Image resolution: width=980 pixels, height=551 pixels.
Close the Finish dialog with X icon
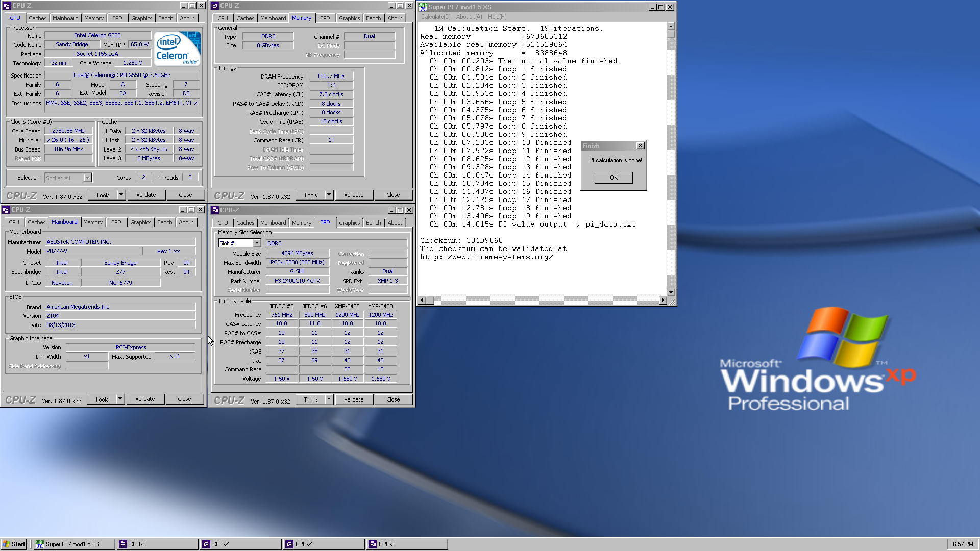click(x=641, y=146)
